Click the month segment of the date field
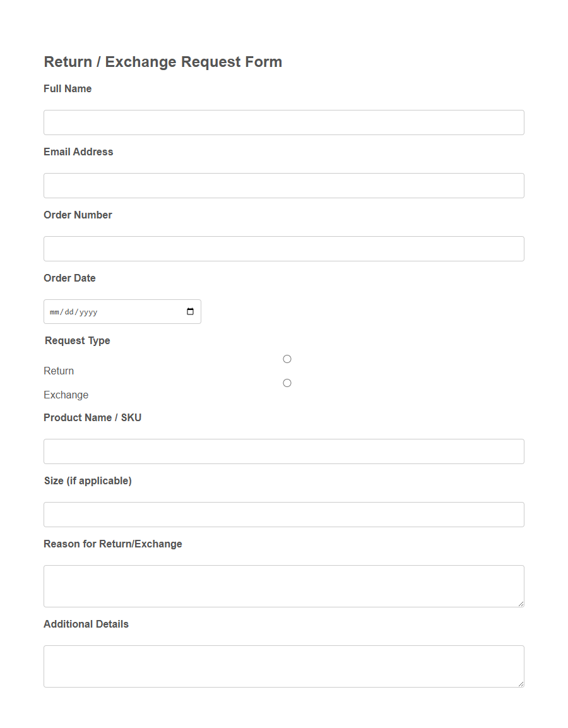The image size is (568, 728). (x=54, y=311)
